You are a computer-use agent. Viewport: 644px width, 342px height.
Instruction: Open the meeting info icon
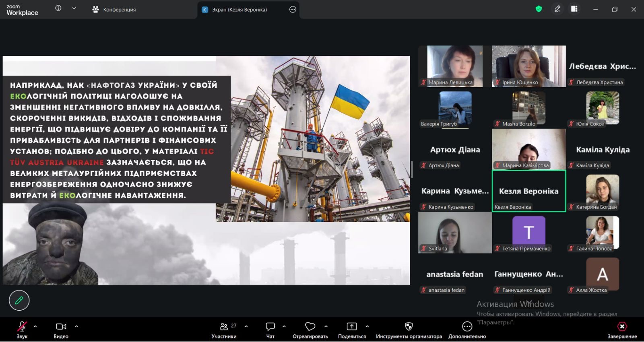(58, 8)
